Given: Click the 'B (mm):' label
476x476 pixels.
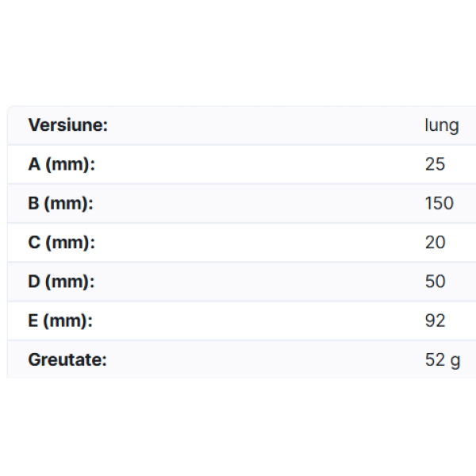Looking at the screenshot, I should pyautogui.click(x=60, y=203).
